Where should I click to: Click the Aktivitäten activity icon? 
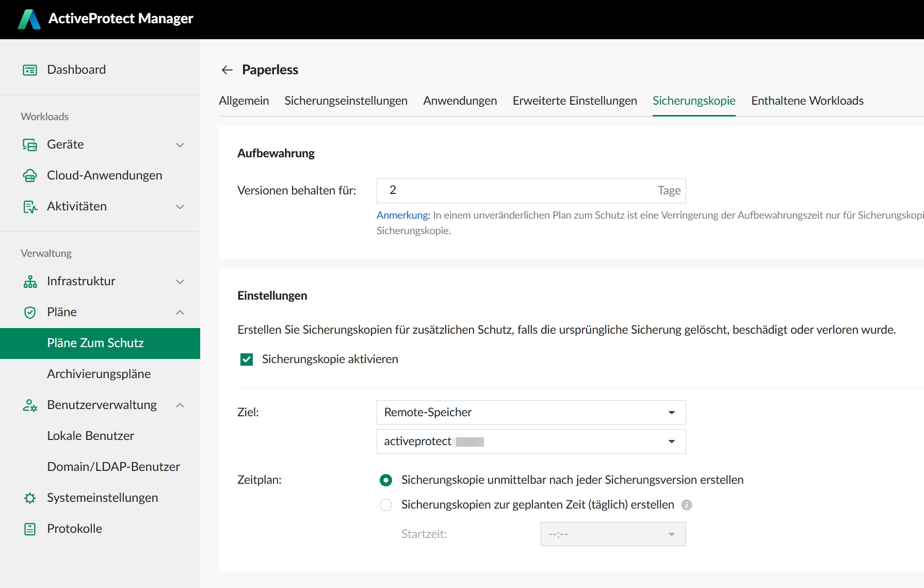(30, 207)
